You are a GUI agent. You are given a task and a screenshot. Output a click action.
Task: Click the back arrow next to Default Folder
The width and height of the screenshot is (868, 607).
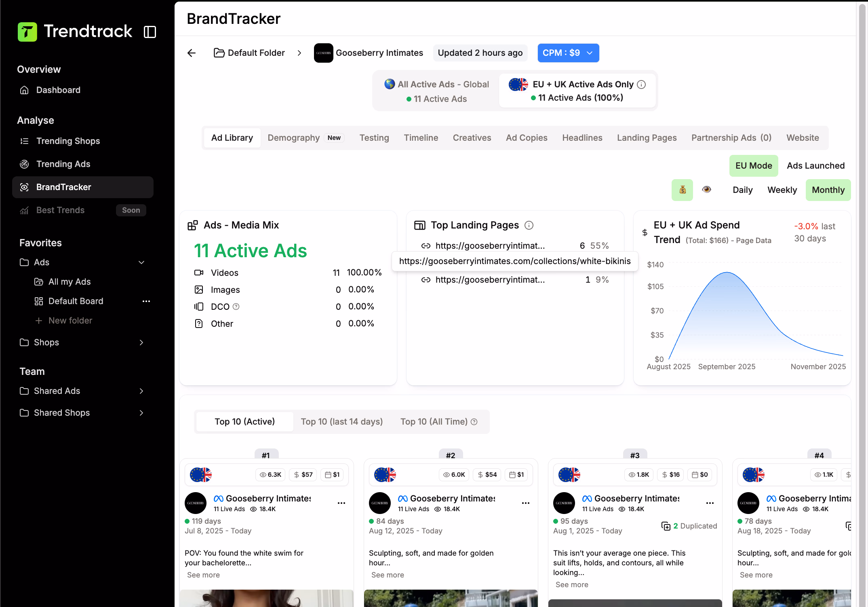(x=191, y=53)
